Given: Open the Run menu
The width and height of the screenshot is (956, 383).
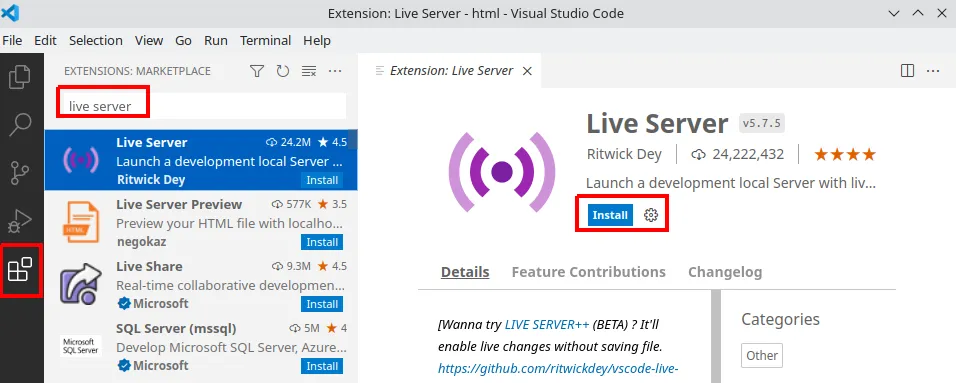Looking at the screenshot, I should coord(216,41).
